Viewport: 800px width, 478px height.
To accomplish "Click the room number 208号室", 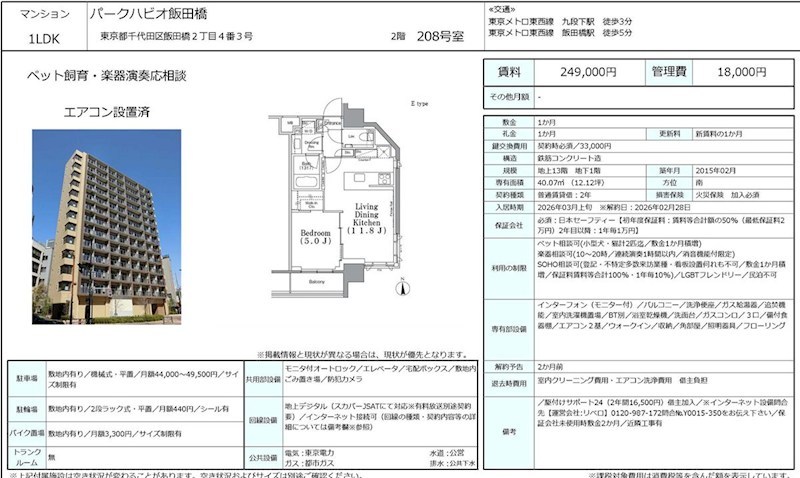I will point(440,36).
